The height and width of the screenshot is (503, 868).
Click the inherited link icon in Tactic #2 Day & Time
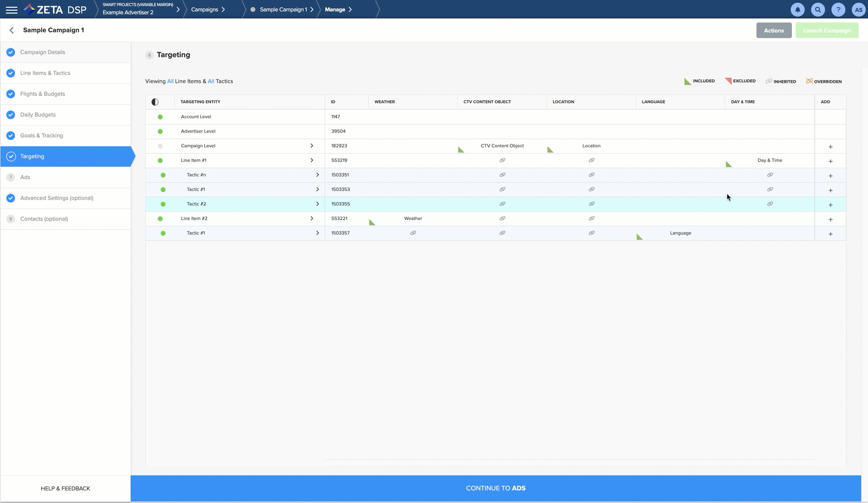click(x=770, y=204)
